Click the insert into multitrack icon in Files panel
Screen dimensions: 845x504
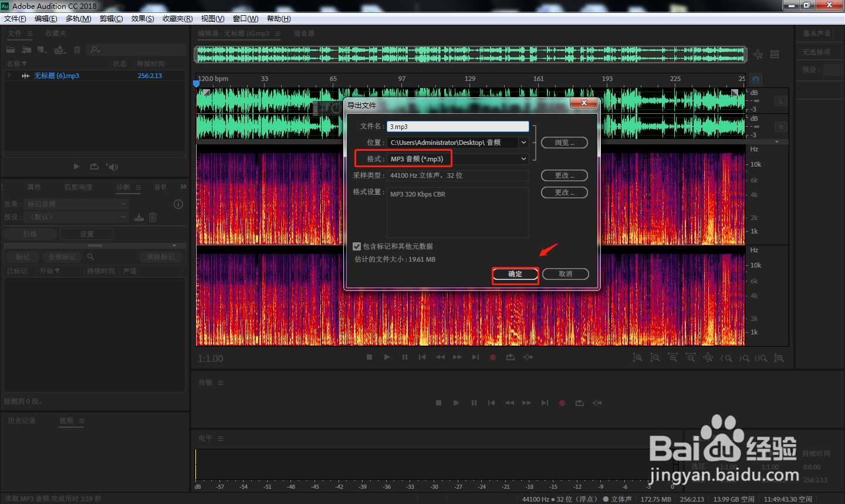click(60, 50)
